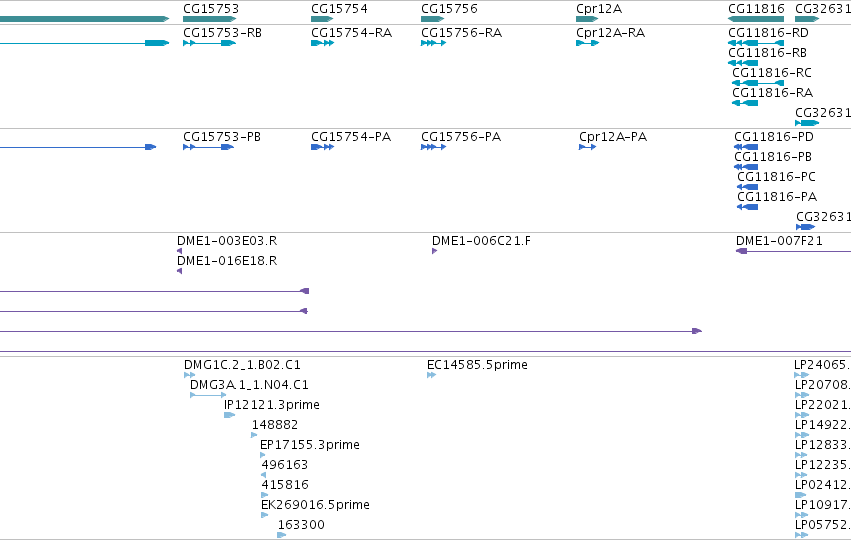This screenshot has width=851, height=540.
Task: Select the EC14585.5prime EST label
Action: tap(478, 365)
